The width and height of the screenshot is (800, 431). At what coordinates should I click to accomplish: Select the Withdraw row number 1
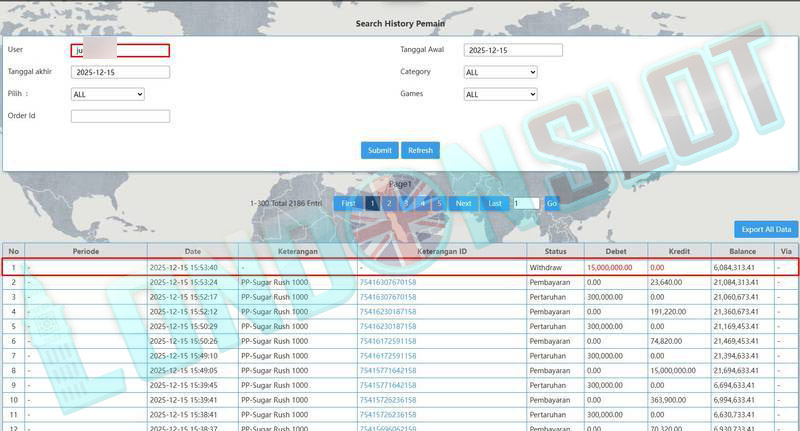click(x=14, y=267)
